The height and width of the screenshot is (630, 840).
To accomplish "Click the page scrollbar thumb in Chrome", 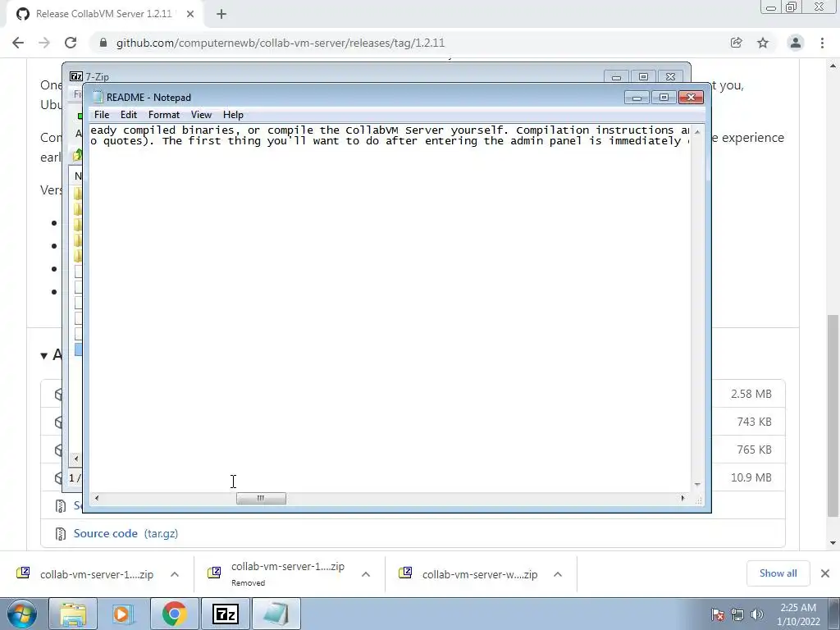I will 833,416.
